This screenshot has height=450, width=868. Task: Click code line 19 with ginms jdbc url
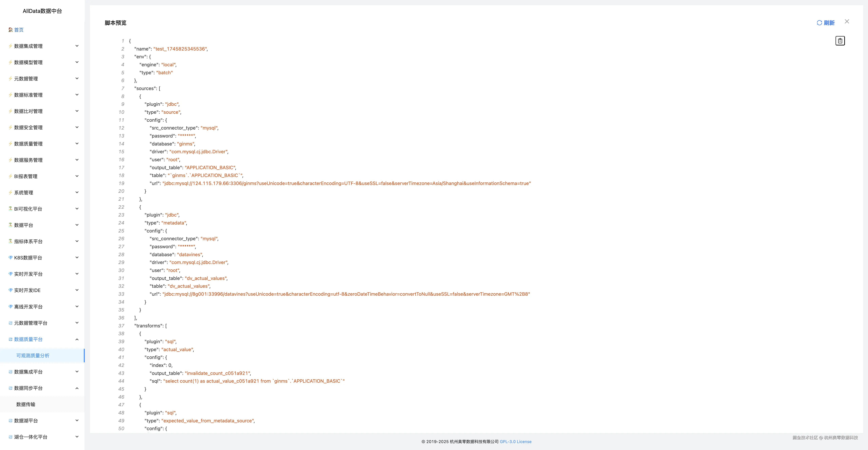pos(346,183)
